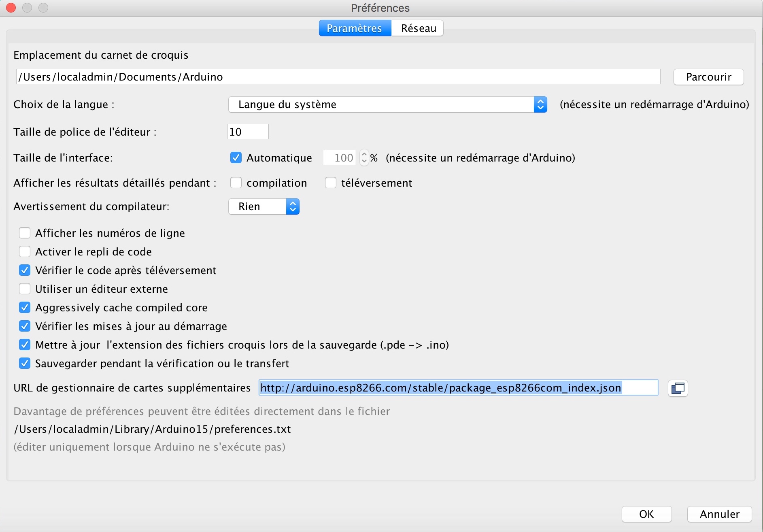Enable detailed results during téléversement
This screenshot has height=532, width=763.
pyautogui.click(x=331, y=183)
